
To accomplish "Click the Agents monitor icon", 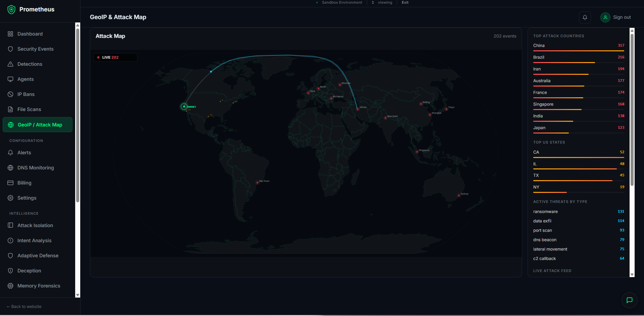I will (10, 79).
